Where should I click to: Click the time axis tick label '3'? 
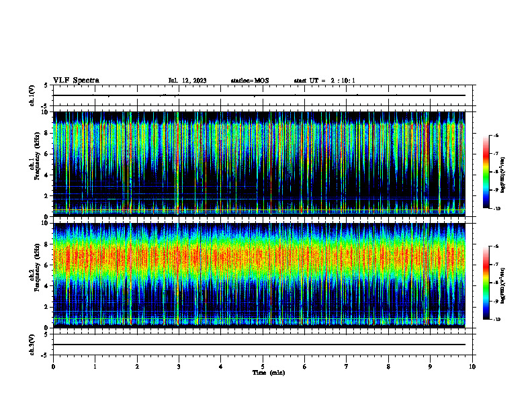[x=179, y=367]
